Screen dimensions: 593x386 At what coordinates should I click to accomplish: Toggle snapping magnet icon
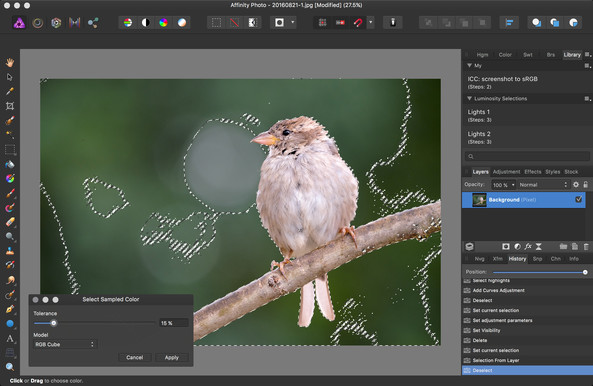[x=358, y=23]
